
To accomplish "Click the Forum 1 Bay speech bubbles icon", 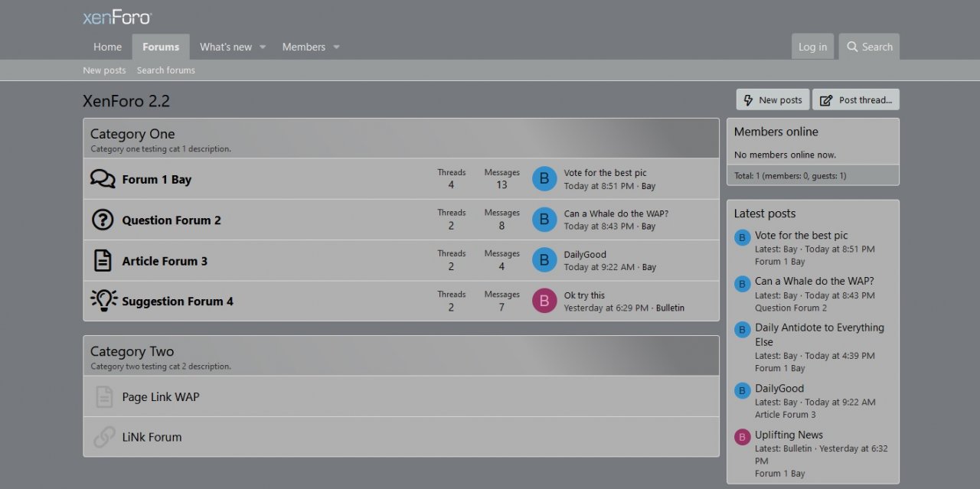I will tap(103, 179).
